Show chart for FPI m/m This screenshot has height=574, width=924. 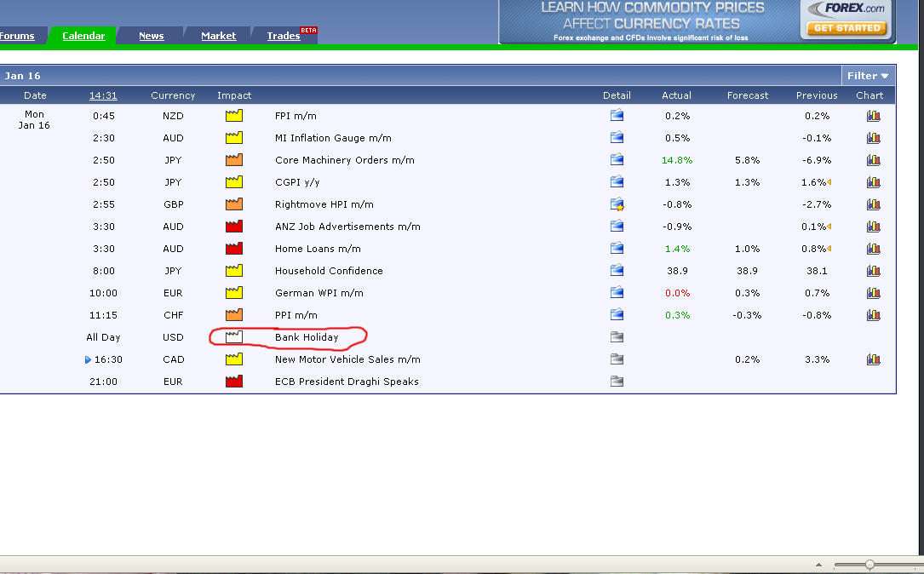(873, 116)
